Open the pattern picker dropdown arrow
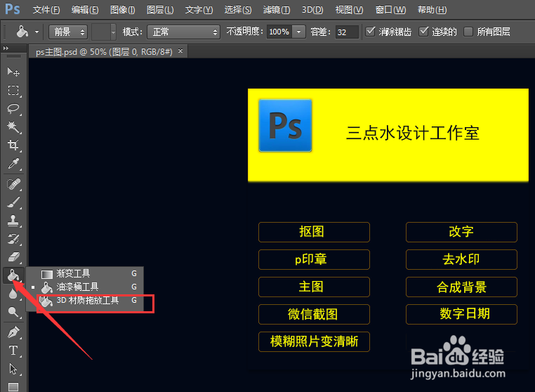The width and height of the screenshot is (535, 392). point(113,32)
